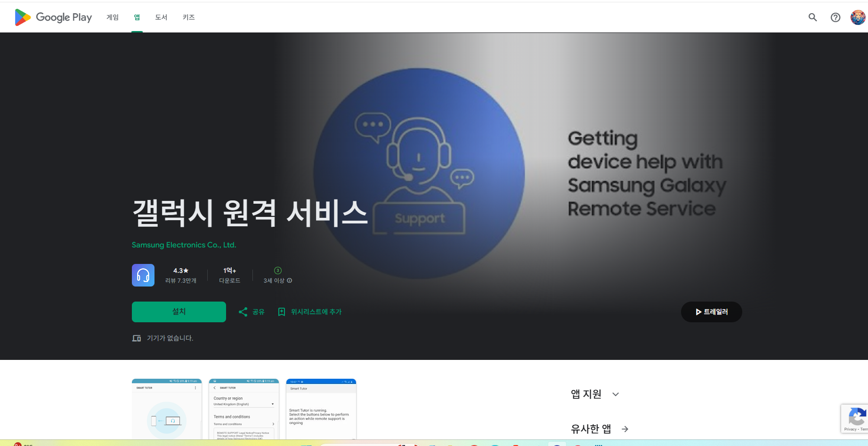Viewport: 868px width, 446px height.
Task: Click the devices icon beside 기기가 없습니다
Action: [x=136, y=338]
